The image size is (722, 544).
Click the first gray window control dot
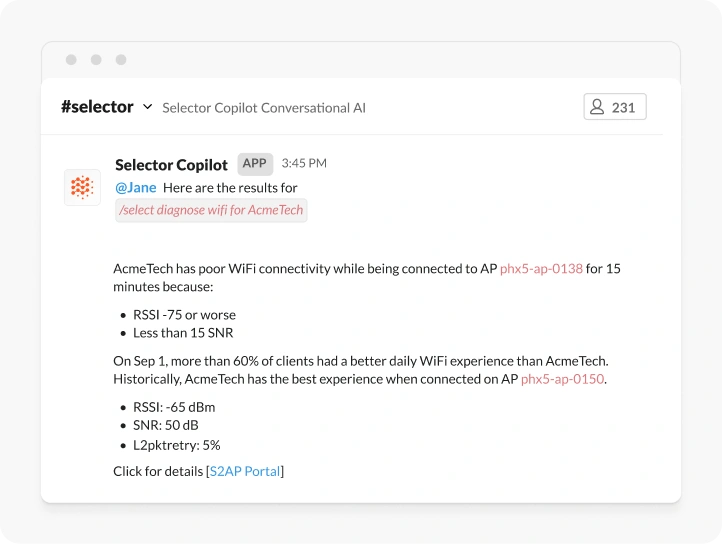71,60
